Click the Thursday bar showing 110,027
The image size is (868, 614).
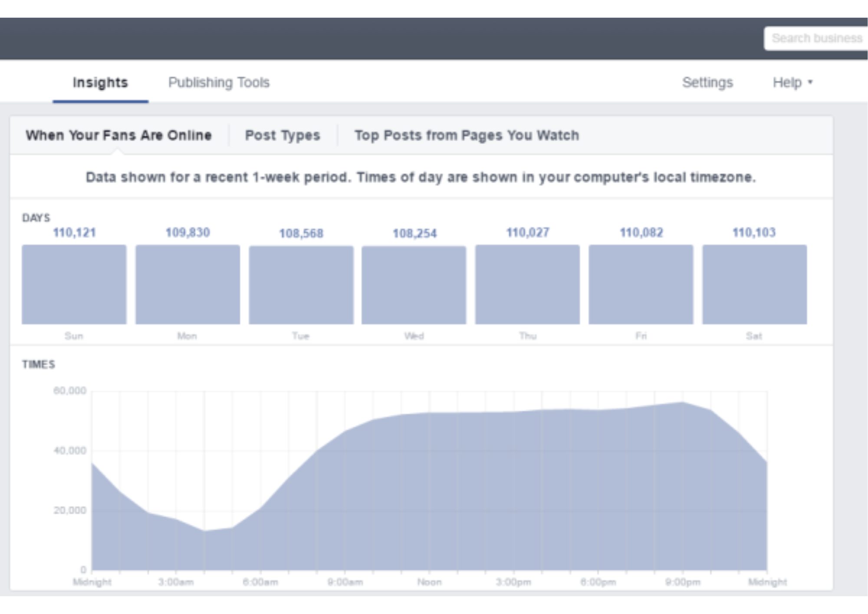tap(527, 284)
